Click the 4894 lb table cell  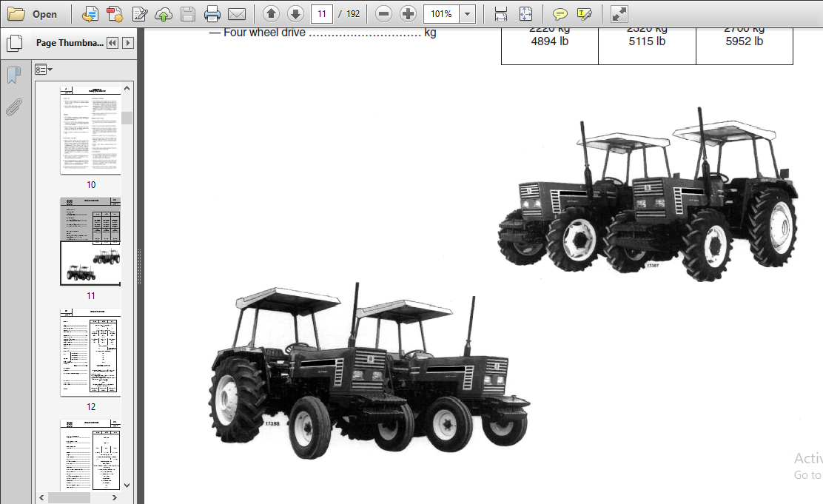pos(550,41)
